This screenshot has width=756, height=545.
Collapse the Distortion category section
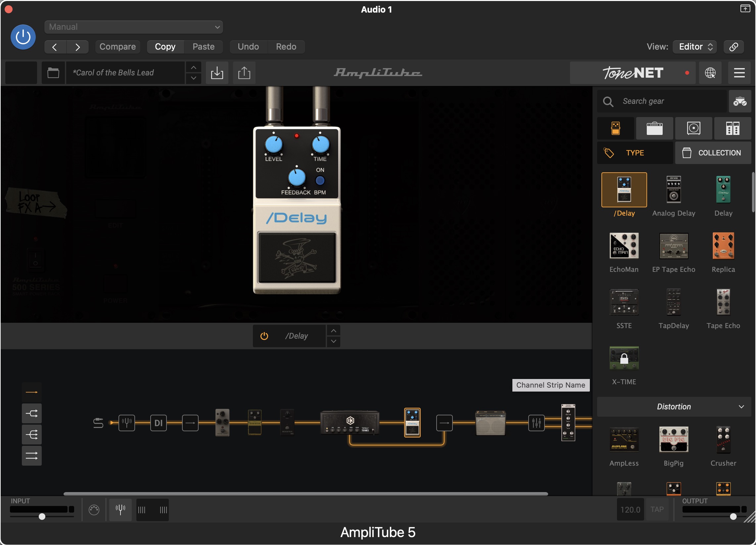(x=674, y=407)
